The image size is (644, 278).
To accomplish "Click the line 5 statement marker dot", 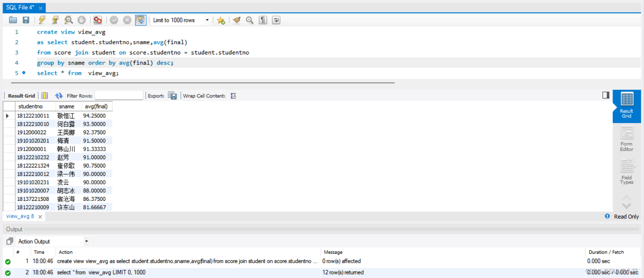I will coord(24,73).
